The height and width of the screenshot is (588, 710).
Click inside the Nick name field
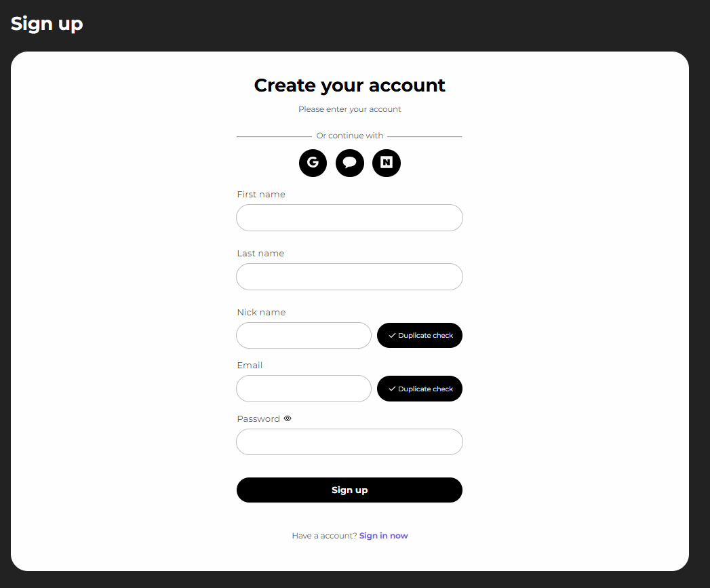[303, 335]
